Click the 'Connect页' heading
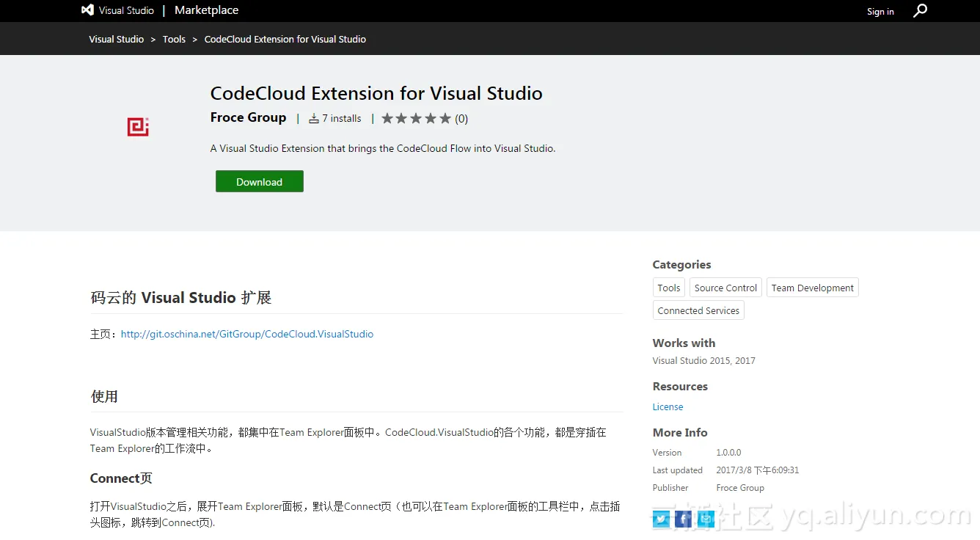This screenshot has width=980, height=540. point(121,478)
